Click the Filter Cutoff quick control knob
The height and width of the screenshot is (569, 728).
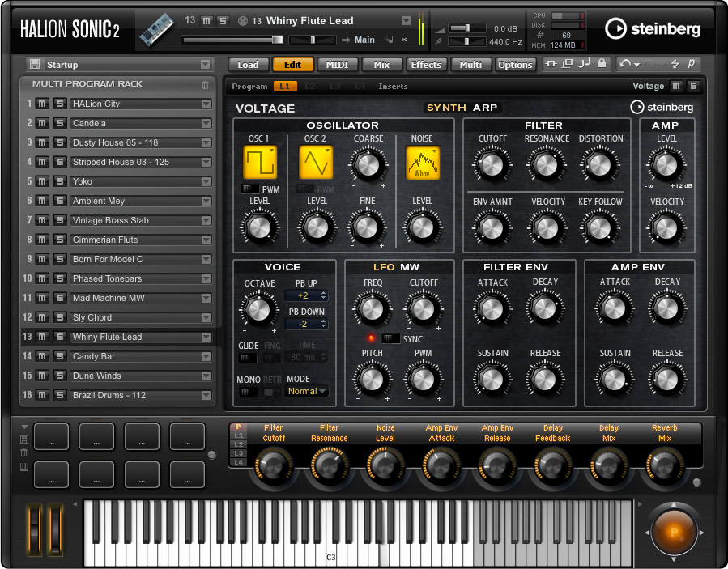pos(274,465)
